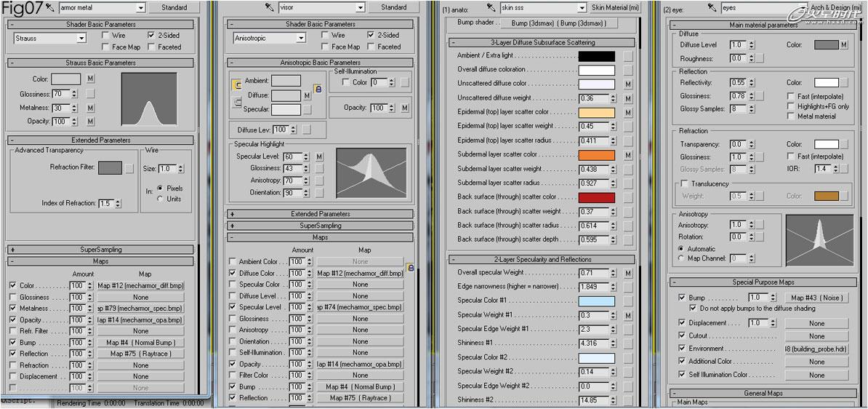Open the Map #43 (Noise) bump map
The width and height of the screenshot is (868, 409).
(816, 298)
